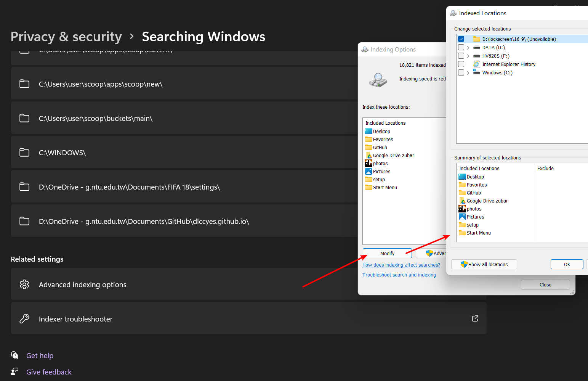Select the C:\Users\user\scoop\buckets\main\ row
The width and height of the screenshot is (588, 381).
click(x=184, y=118)
